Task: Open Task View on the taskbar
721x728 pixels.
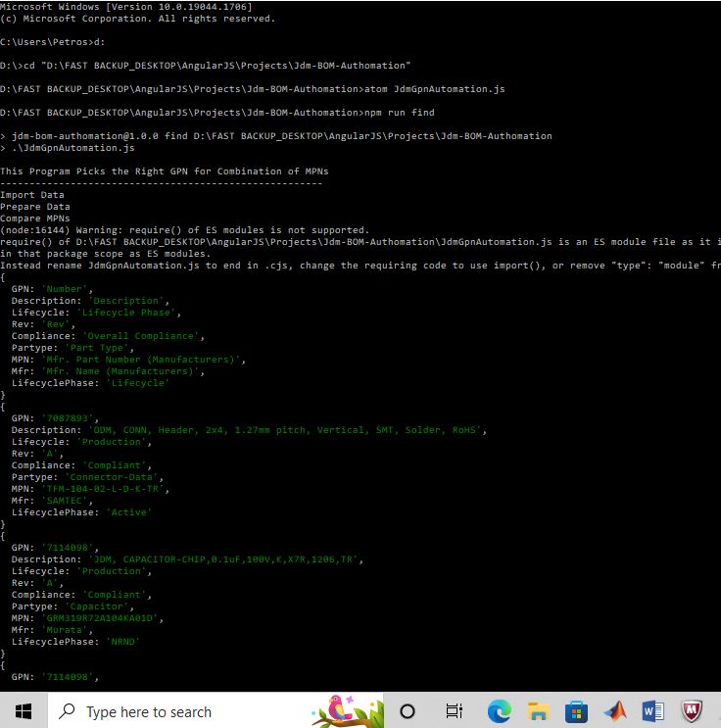Action: (454, 710)
